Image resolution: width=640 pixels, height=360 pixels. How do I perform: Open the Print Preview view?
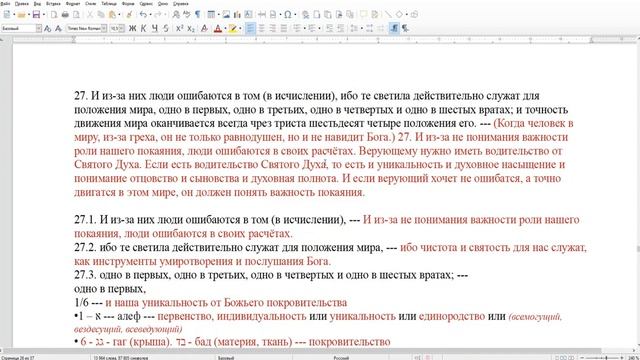point(76,15)
